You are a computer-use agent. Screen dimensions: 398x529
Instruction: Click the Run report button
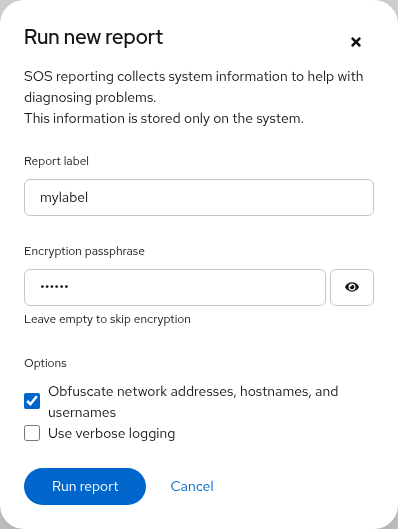click(x=85, y=486)
